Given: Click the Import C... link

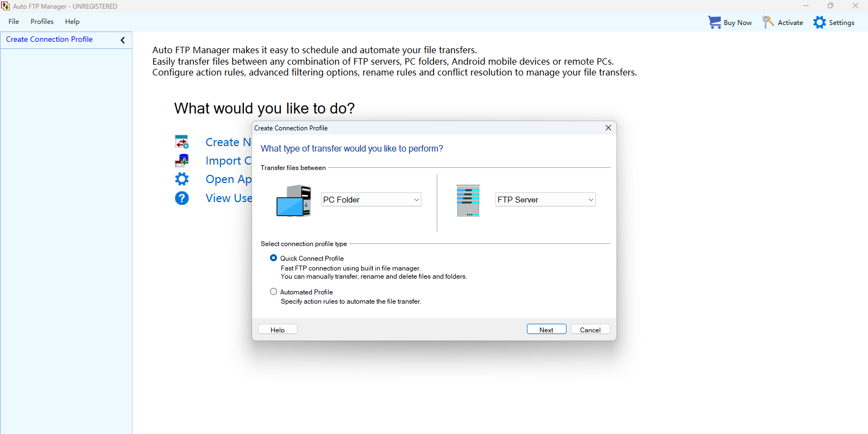Looking at the screenshot, I should point(228,161).
